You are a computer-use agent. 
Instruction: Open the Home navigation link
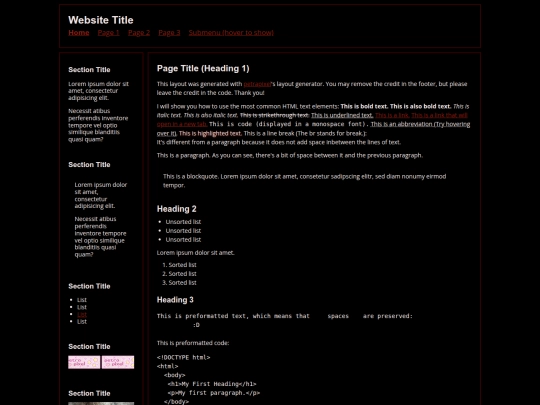pos(79,33)
